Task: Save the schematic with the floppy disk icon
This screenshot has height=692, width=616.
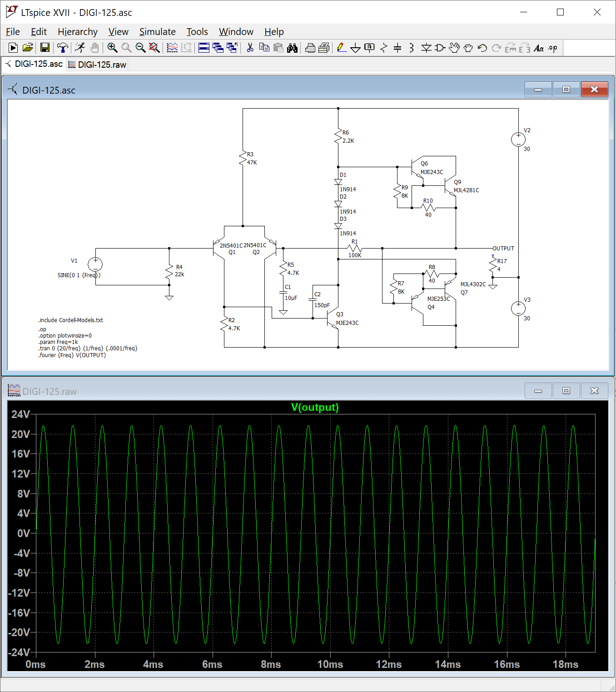Action: [45, 48]
